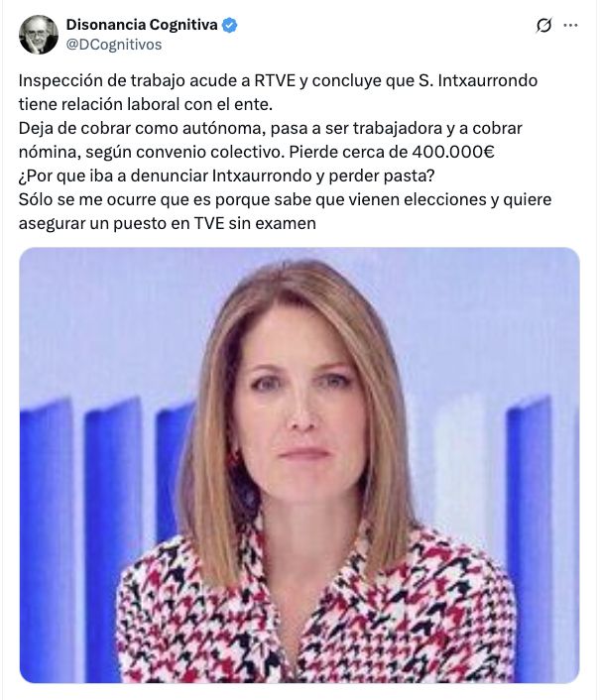The image size is (600, 700).
Task: Click the line 'tiene relación laboral con el ente'
Action: (x=145, y=104)
